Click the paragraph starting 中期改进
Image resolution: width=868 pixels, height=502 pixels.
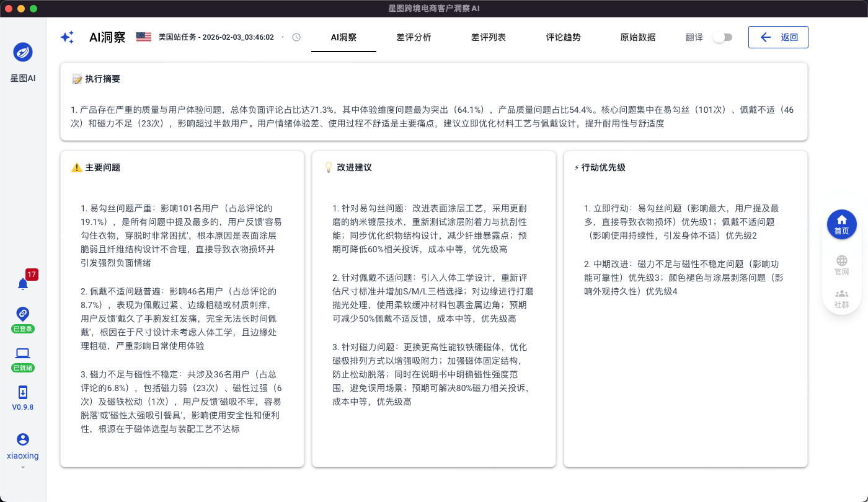click(685, 277)
